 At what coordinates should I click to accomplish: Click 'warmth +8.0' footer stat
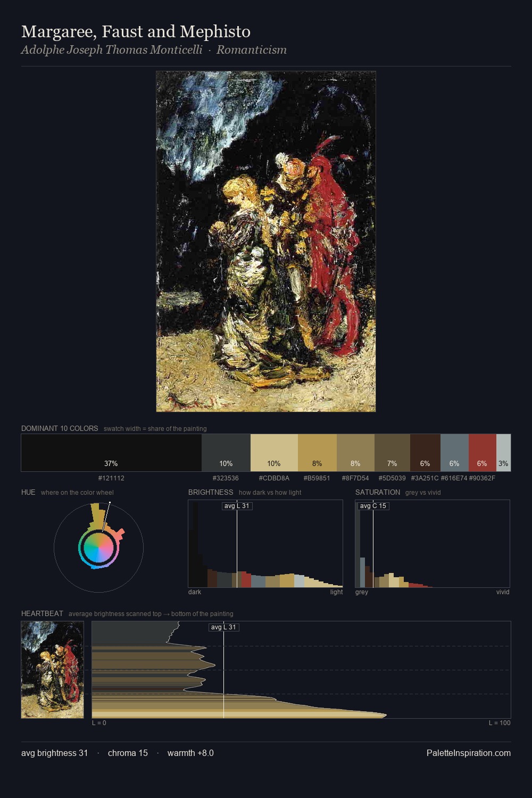[190, 753]
